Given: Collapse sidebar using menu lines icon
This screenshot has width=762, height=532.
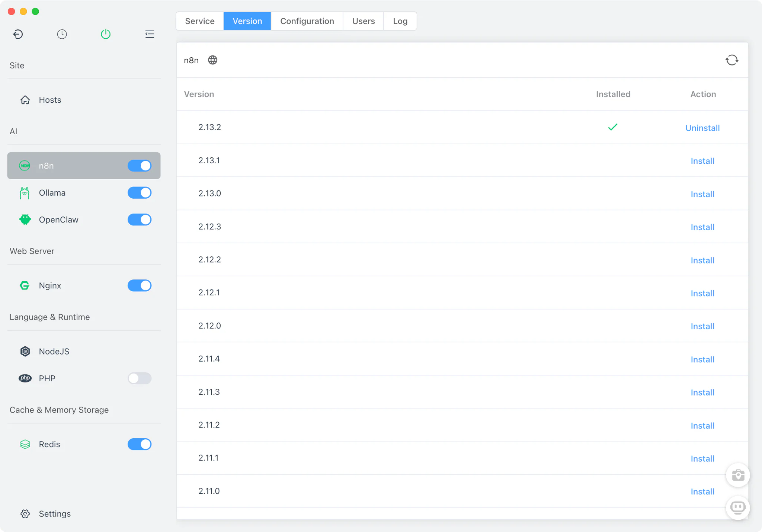Looking at the screenshot, I should pyautogui.click(x=150, y=34).
